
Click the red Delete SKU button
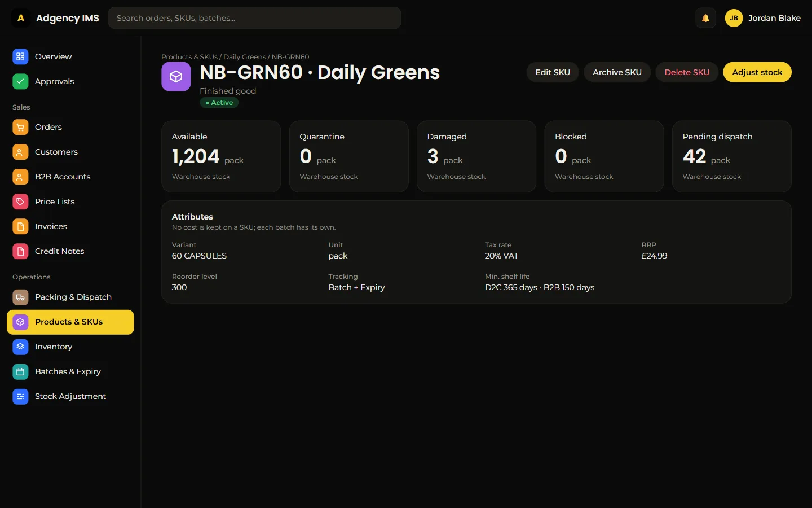(x=687, y=72)
